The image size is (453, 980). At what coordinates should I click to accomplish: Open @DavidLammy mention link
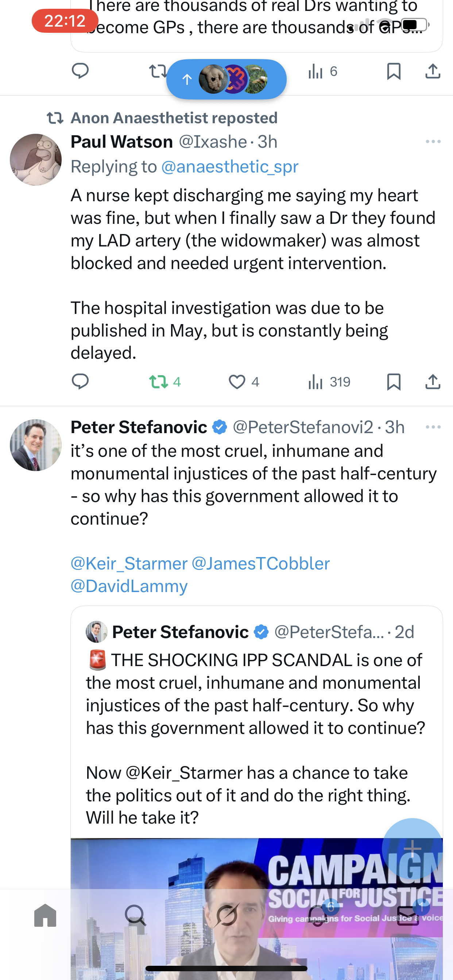(x=129, y=586)
